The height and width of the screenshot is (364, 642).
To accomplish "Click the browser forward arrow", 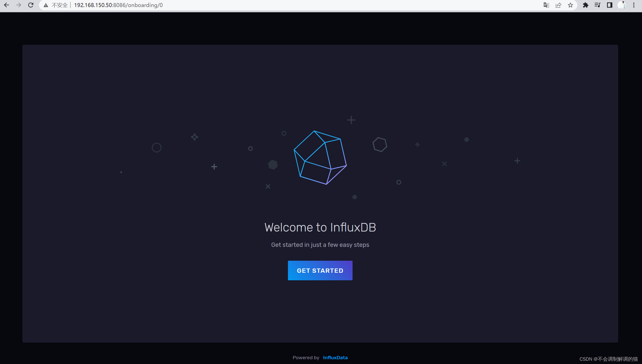I will (19, 5).
